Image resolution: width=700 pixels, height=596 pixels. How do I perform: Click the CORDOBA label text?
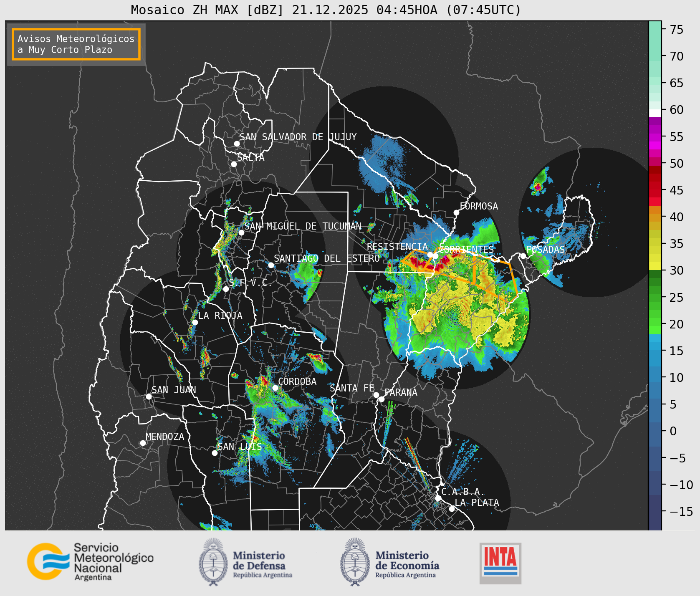(297, 381)
